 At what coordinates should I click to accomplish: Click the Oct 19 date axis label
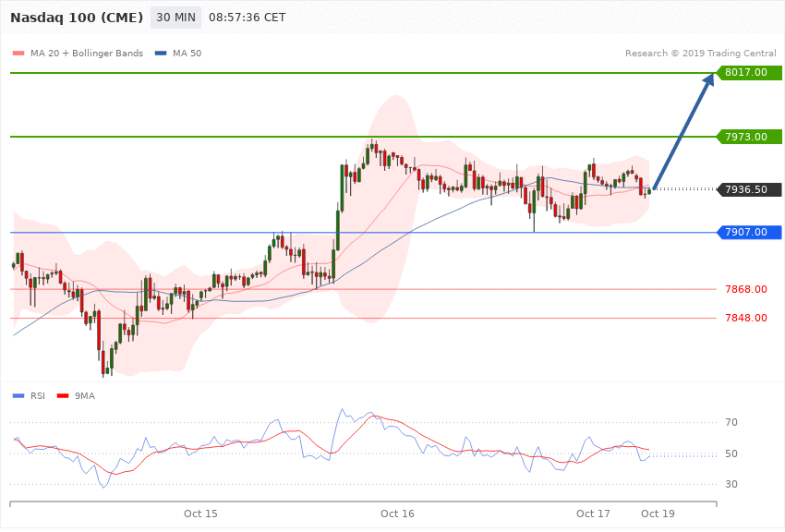click(658, 514)
